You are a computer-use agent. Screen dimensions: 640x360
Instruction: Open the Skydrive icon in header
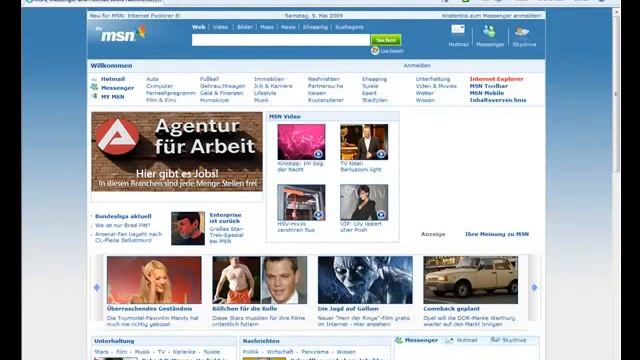pos(522,31)
